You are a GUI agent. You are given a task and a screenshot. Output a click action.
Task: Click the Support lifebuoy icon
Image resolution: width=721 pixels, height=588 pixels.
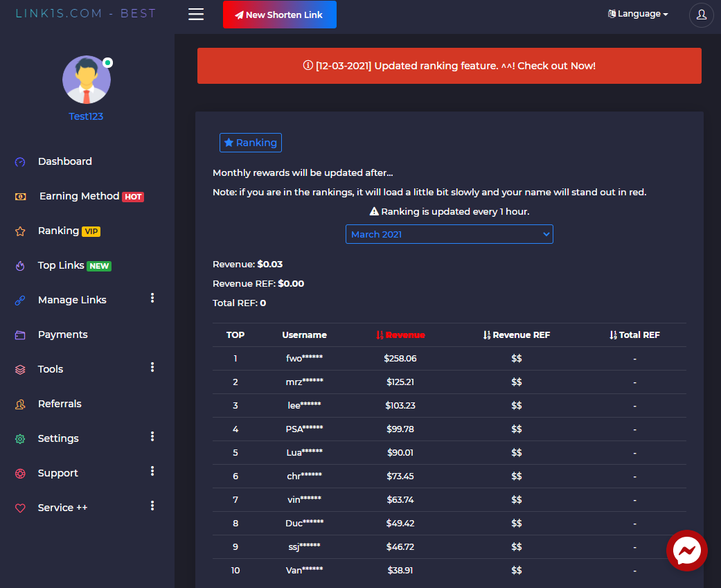pos(20,474)
